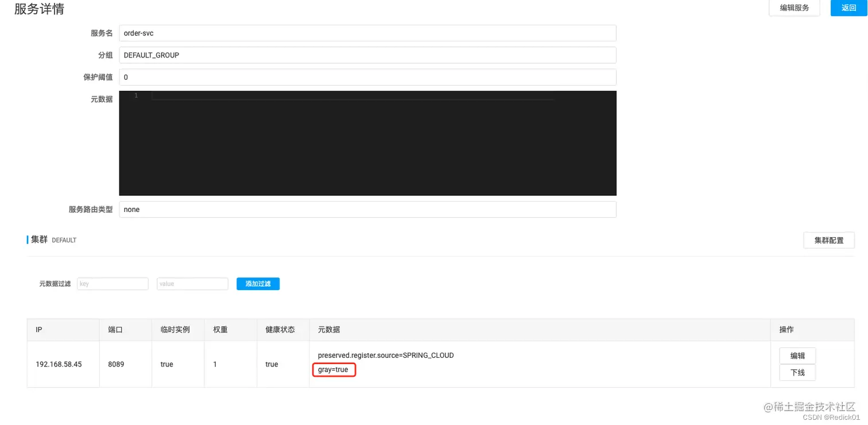The width and height of the screenshot is (868, 425).
Task: Focus the dark 元数据 code editor
Action: pos(367,143)
